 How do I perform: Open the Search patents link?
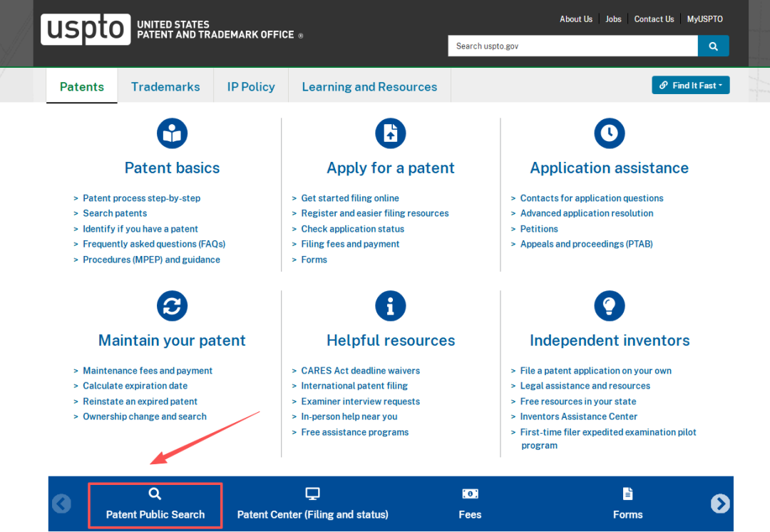pos(115,213)
